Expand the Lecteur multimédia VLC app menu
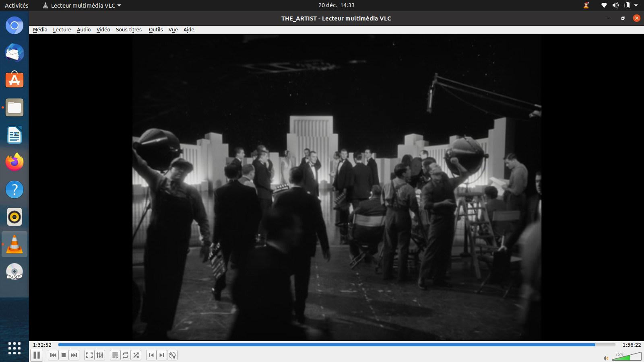Image resolution: width=644 pixels, height=362 pixels. 82,6
